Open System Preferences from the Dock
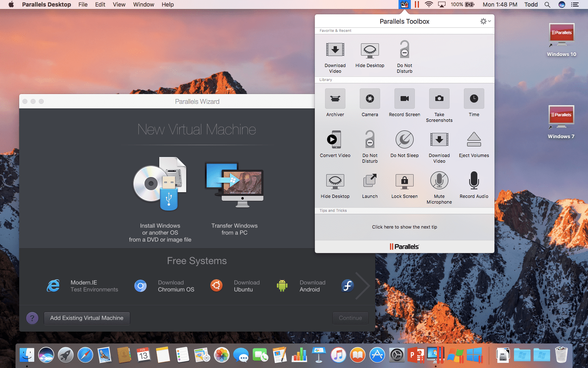The image size is (588, 368). (x=396, y=355)
